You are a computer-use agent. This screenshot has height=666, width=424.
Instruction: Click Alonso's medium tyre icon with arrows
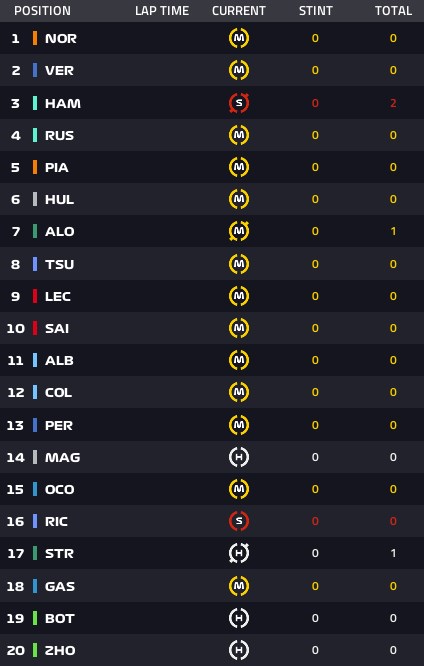(x=239, y=231)
